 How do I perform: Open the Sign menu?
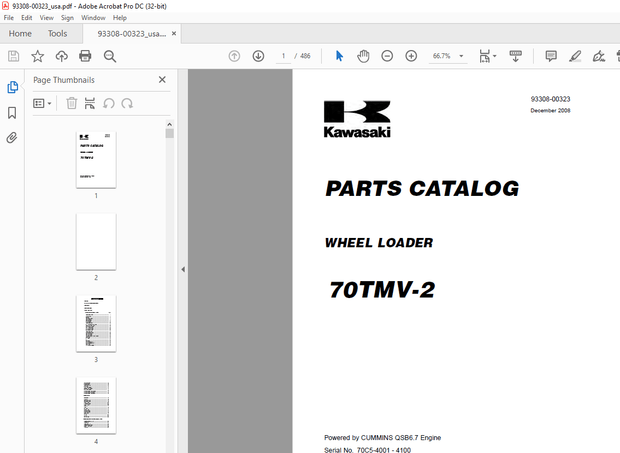pyautogui.click(x=67, y=18)
